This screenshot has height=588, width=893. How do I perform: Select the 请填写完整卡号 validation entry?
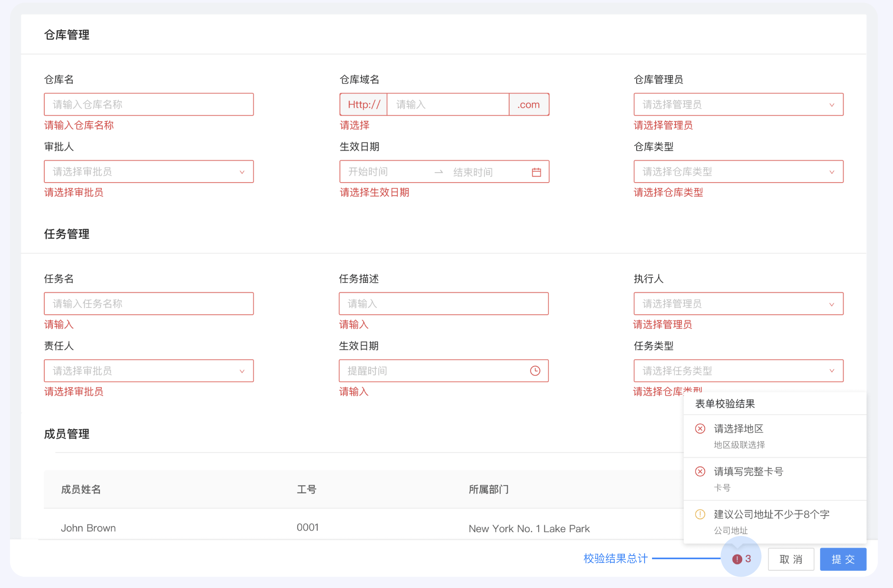coord(775,479)
